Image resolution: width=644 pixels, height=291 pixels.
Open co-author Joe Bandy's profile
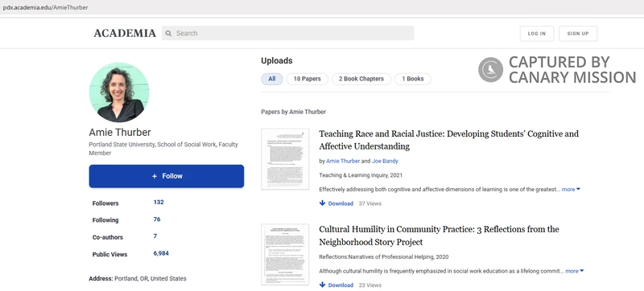(x=385, y=161)
